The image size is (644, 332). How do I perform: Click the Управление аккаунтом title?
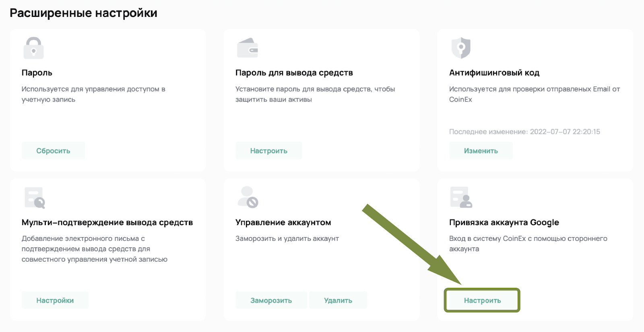point(283,222)
